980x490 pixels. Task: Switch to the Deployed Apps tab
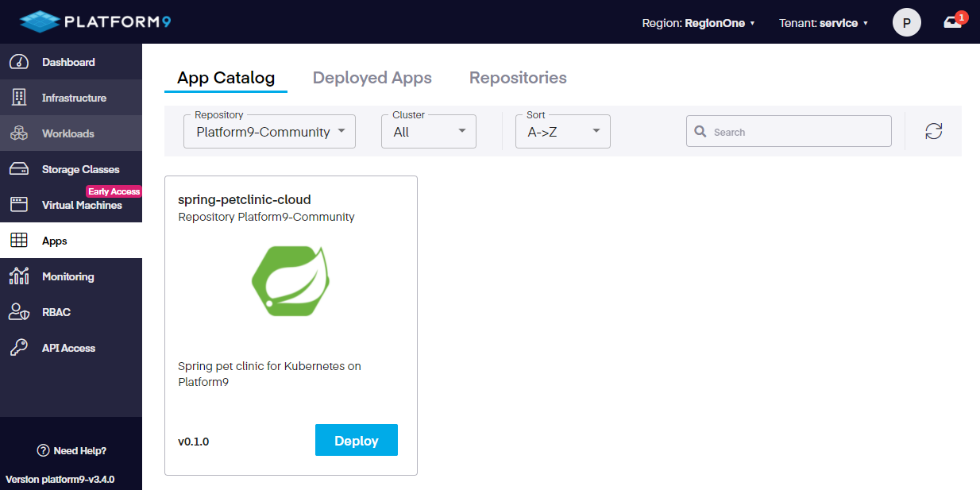[372, 78]
